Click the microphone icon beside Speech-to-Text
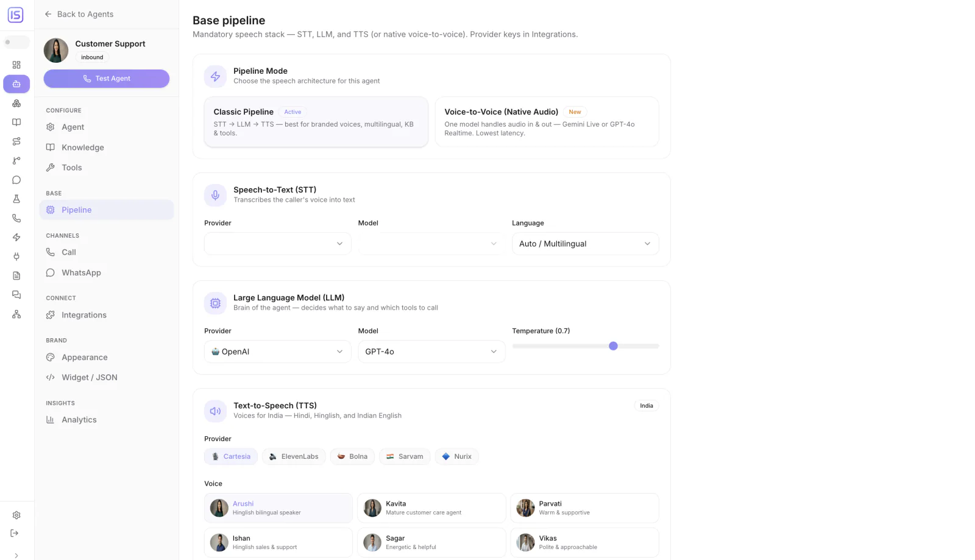 215,195
